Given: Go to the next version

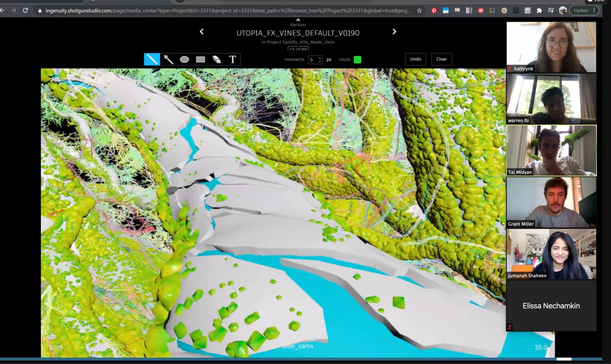Looking at the screenshot, I should pyautogui.click(x=394, y=32).
